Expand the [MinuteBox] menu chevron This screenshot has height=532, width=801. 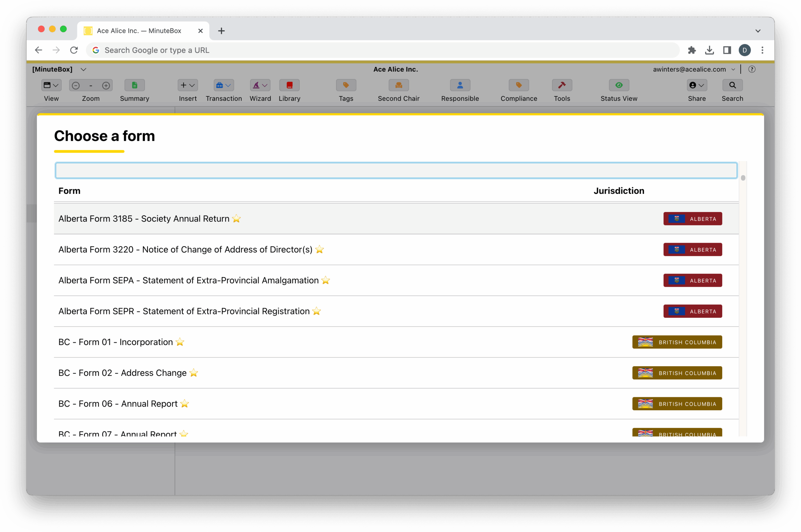[84, 69]
